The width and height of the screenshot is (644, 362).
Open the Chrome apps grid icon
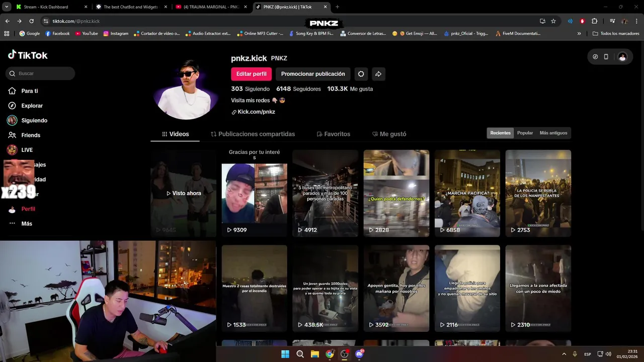click(x=7, y=34)
